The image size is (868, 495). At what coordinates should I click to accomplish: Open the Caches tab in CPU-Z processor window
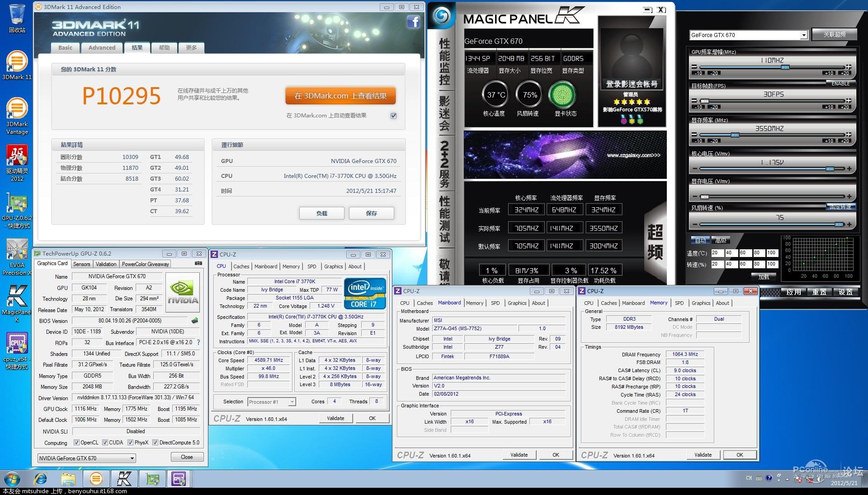click(241, 266)
